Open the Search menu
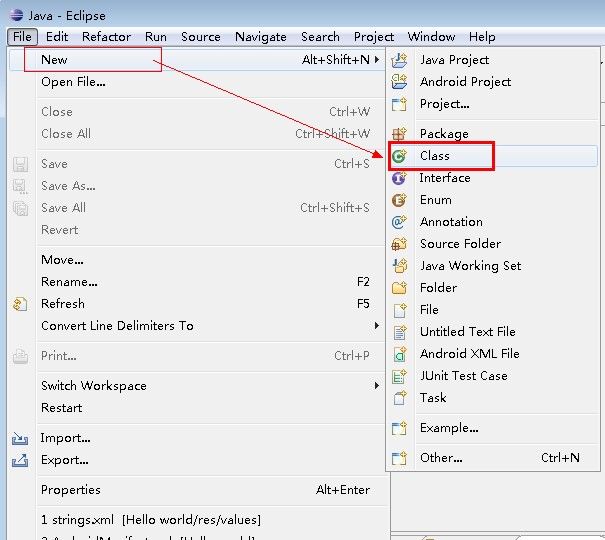Screen dimensions: 605x540 pos(320,37)
